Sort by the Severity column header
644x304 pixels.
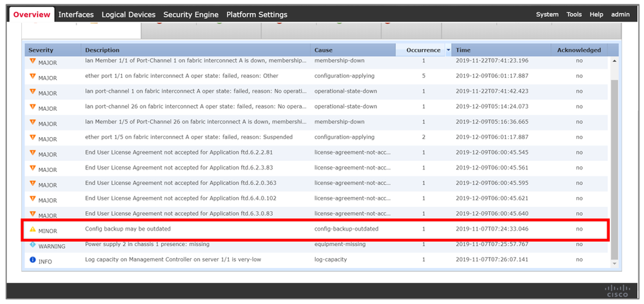53,50
